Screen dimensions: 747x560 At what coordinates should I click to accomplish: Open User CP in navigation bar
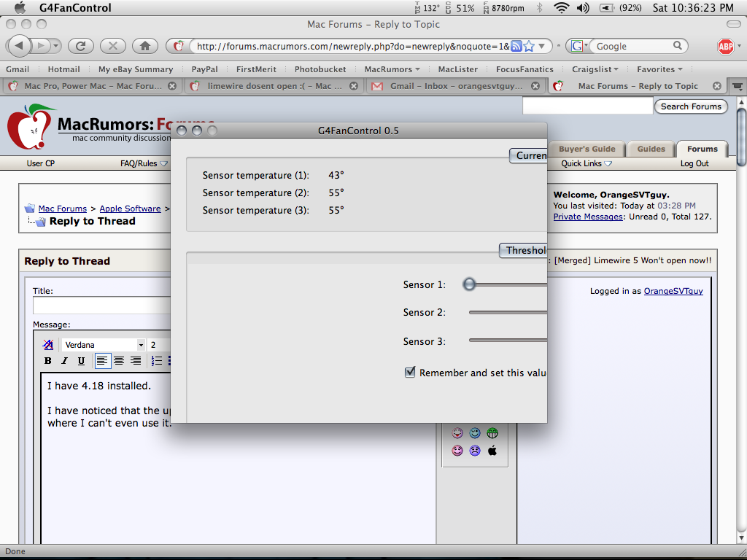click(x=41, y=163)
